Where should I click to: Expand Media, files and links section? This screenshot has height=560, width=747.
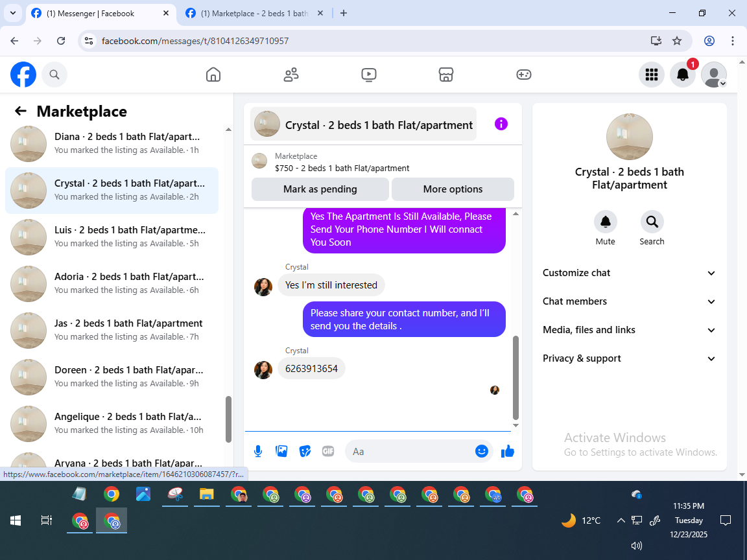[630, 330]
